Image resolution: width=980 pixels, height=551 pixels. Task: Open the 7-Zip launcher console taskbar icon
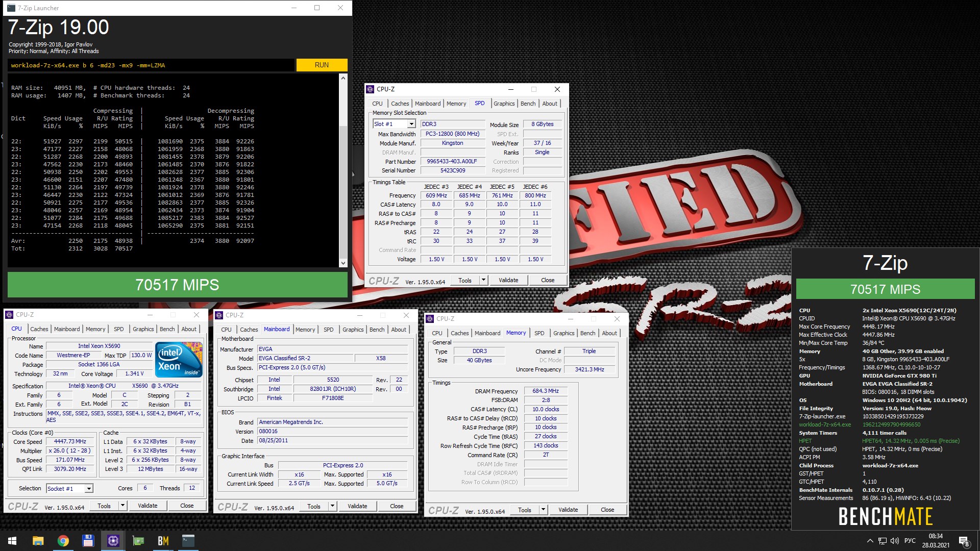[x=188, y=541]
